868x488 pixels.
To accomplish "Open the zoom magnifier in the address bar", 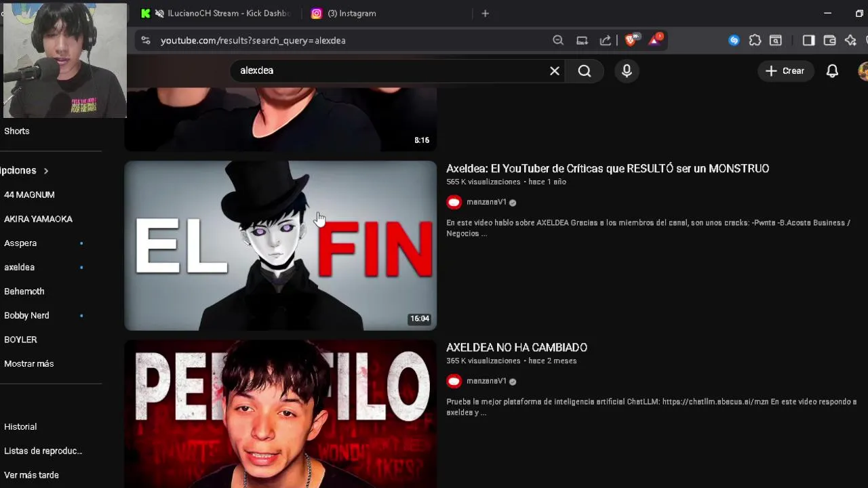I will coord(558,40).
